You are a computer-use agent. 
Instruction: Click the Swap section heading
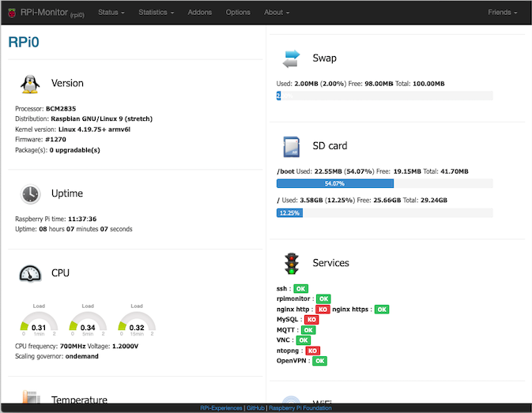tap(324, 58)
